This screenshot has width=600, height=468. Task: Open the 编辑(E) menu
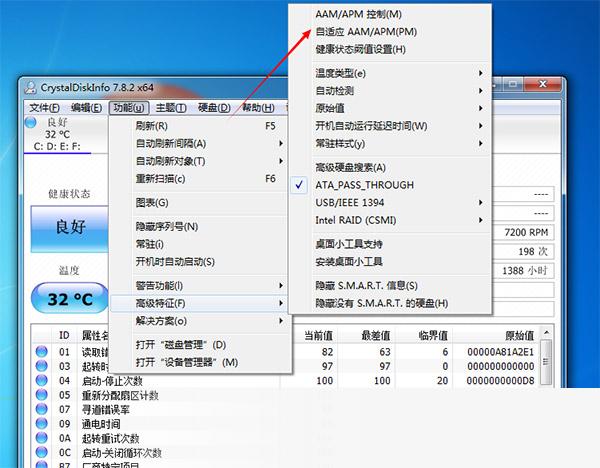(x=86, y=108)
